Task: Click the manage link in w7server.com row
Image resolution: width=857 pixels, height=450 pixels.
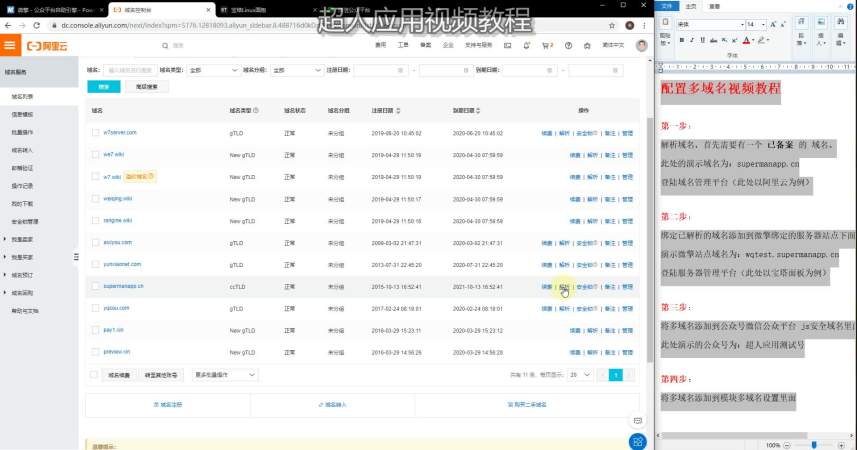Action: coord(627,133)
